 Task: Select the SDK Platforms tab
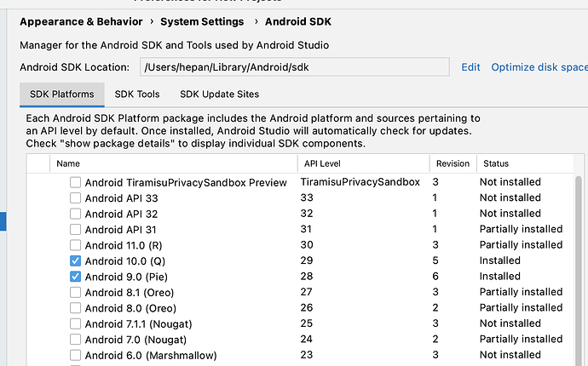(x=61, y=94)
